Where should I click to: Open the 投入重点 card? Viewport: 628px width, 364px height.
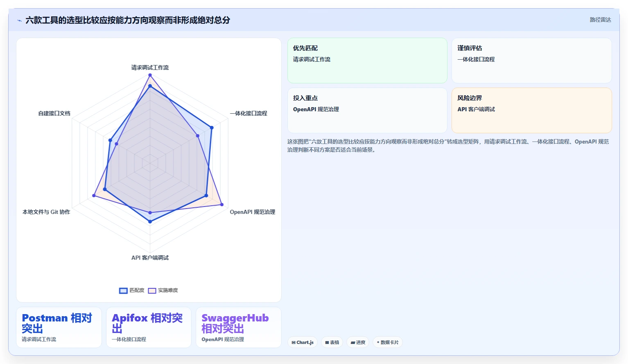[x=367, y=110]
